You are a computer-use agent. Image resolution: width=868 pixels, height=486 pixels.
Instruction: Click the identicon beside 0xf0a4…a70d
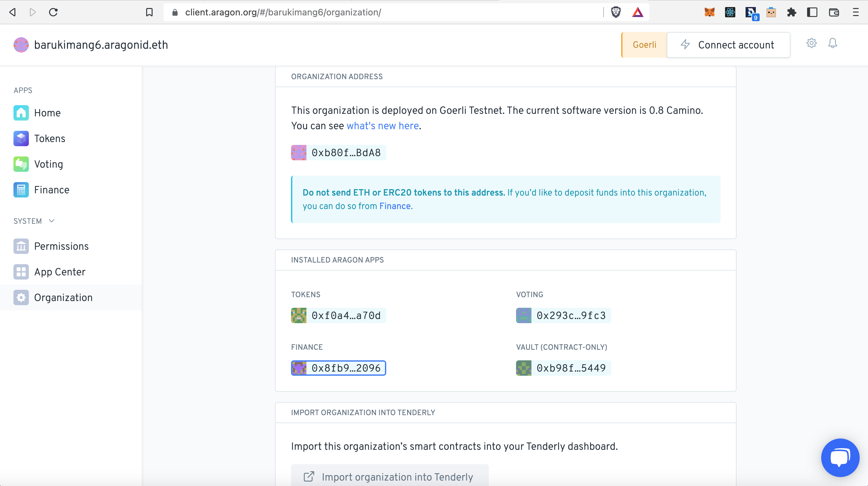click(299, 315)
